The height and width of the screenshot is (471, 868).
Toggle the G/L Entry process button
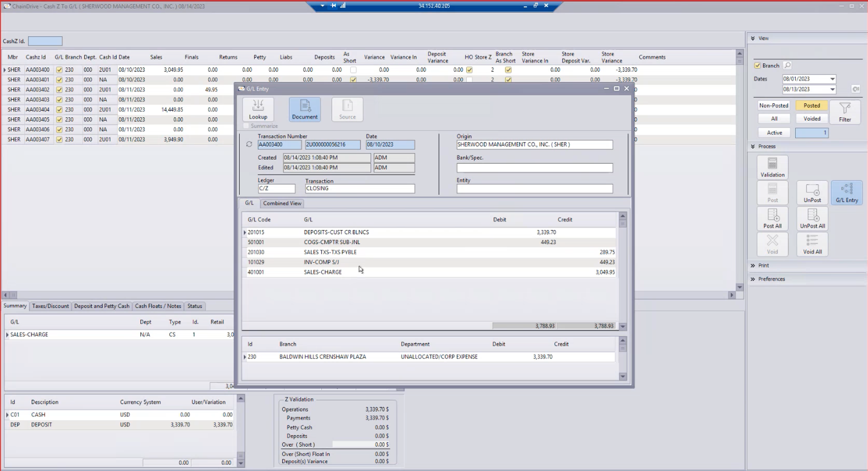point(847,192)
